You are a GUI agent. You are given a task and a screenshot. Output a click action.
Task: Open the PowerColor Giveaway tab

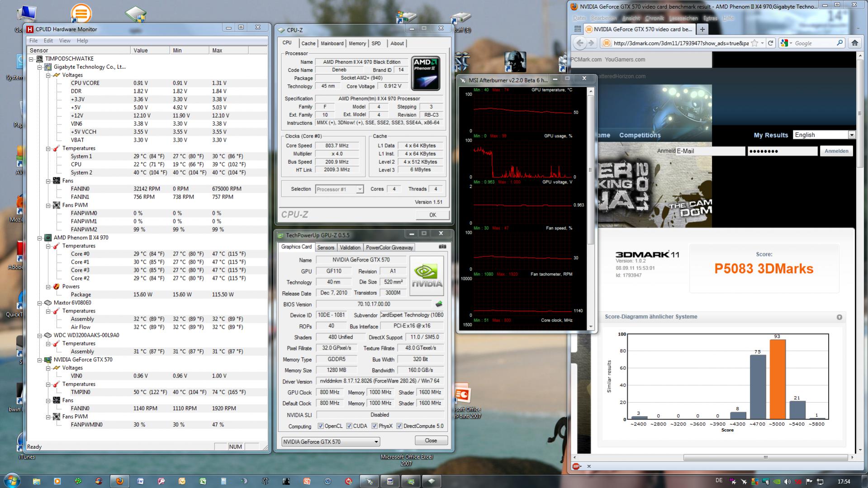point(389,247)
